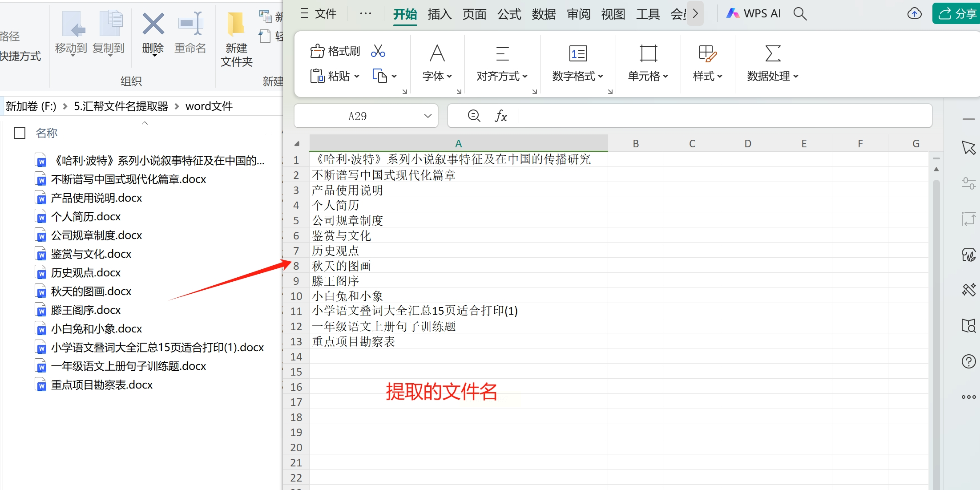Open WPS AI button
980x490 pixels.
point(754,14)
